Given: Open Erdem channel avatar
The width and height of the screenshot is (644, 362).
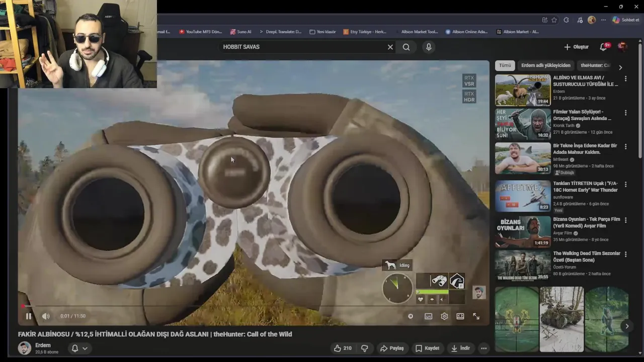Looking at the screenshot, I should coord(24,348).
